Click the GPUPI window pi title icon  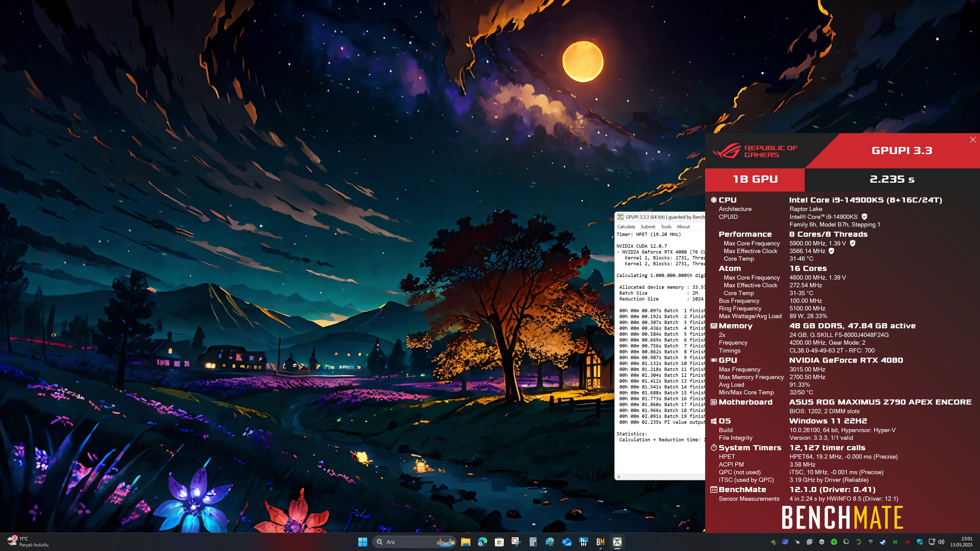(x=620, y=217)
